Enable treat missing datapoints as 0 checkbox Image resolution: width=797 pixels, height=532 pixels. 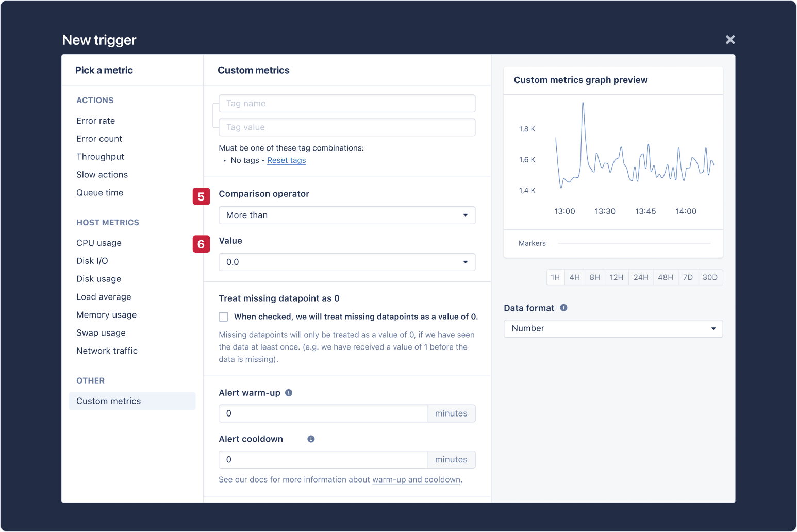coord(224,317)
